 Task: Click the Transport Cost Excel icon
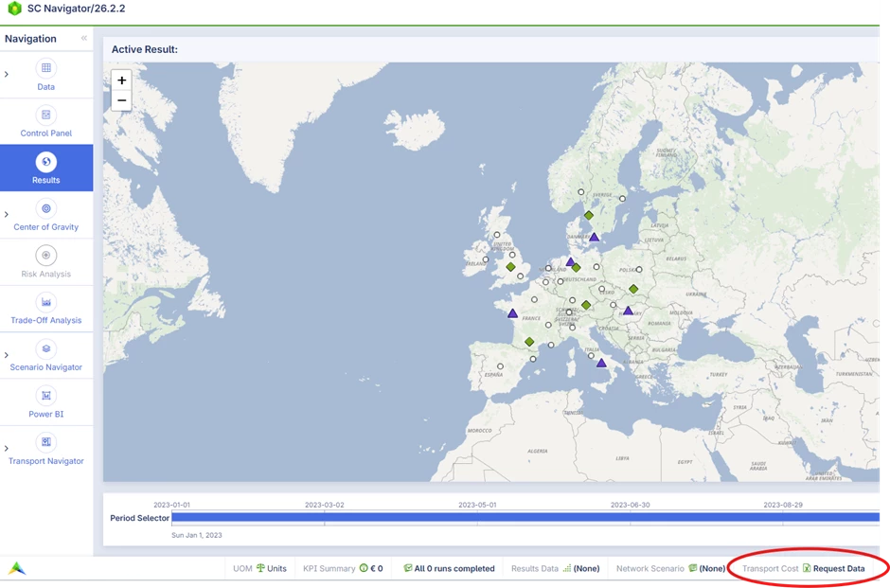click(x=807, y=568)
